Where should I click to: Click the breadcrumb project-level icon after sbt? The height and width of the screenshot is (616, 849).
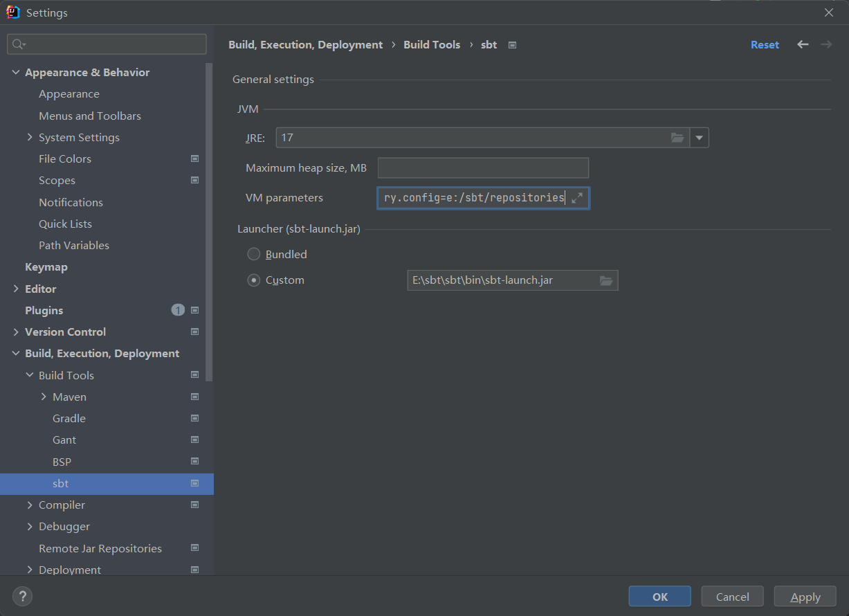click(x=512, y=45)
